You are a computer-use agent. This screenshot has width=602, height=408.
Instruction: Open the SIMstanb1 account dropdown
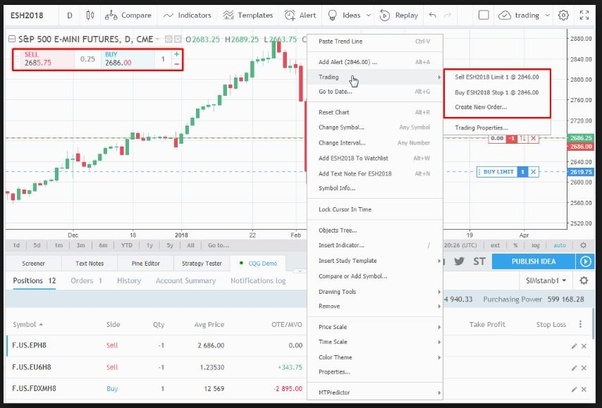pyautogui.click(x=546, y=281)
